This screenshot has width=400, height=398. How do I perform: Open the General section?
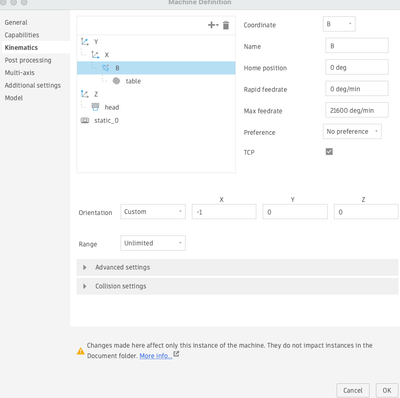click(16, 22)
